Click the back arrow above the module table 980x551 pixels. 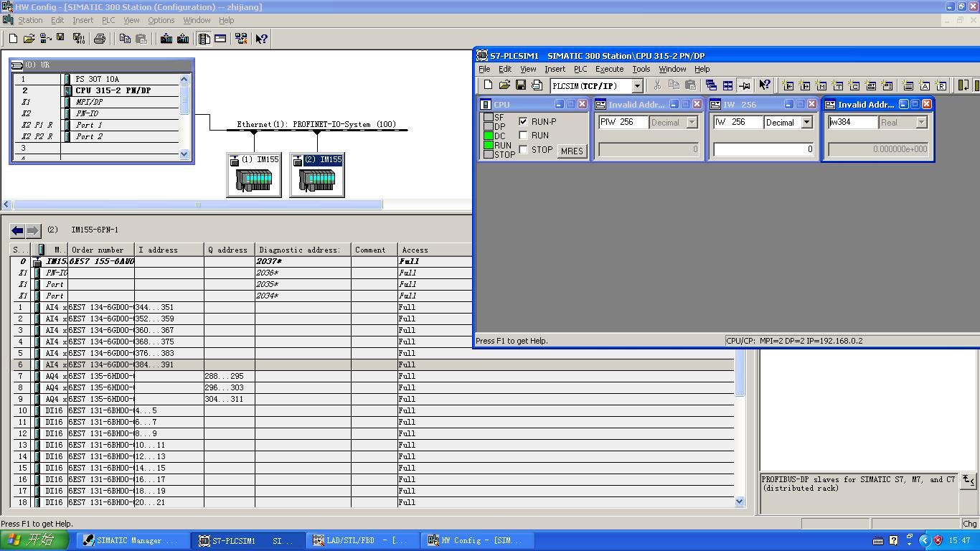pos(17,230)
